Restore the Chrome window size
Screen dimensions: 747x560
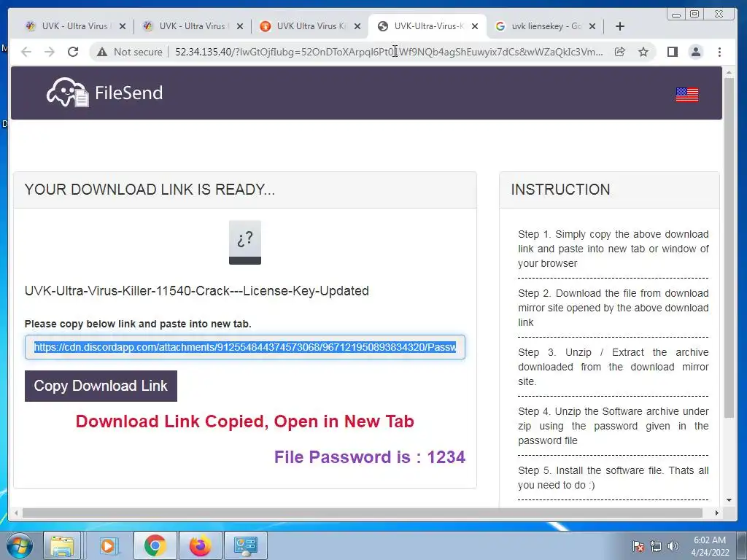click(694, 15)
